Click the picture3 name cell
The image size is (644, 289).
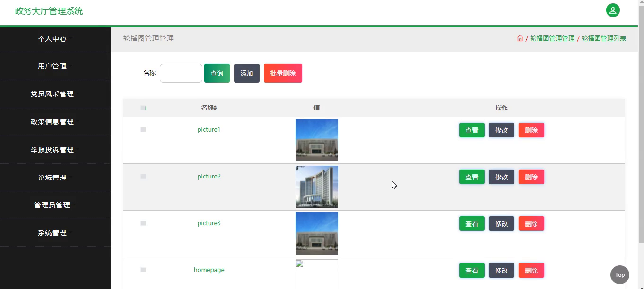point(209,223)
